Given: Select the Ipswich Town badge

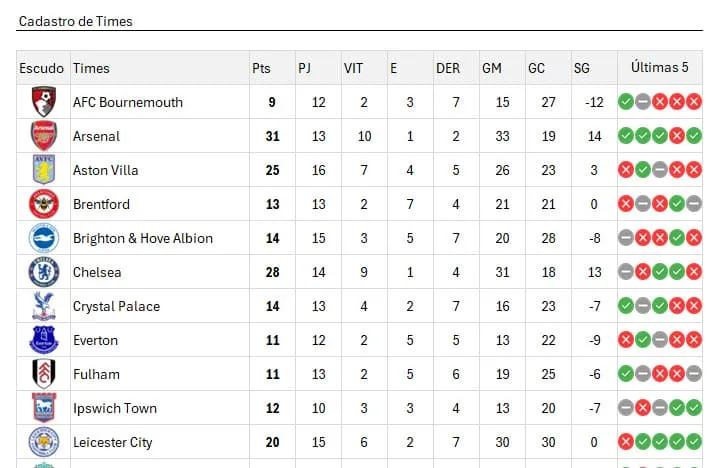Looking at the screenshot, I should (43, 408).
